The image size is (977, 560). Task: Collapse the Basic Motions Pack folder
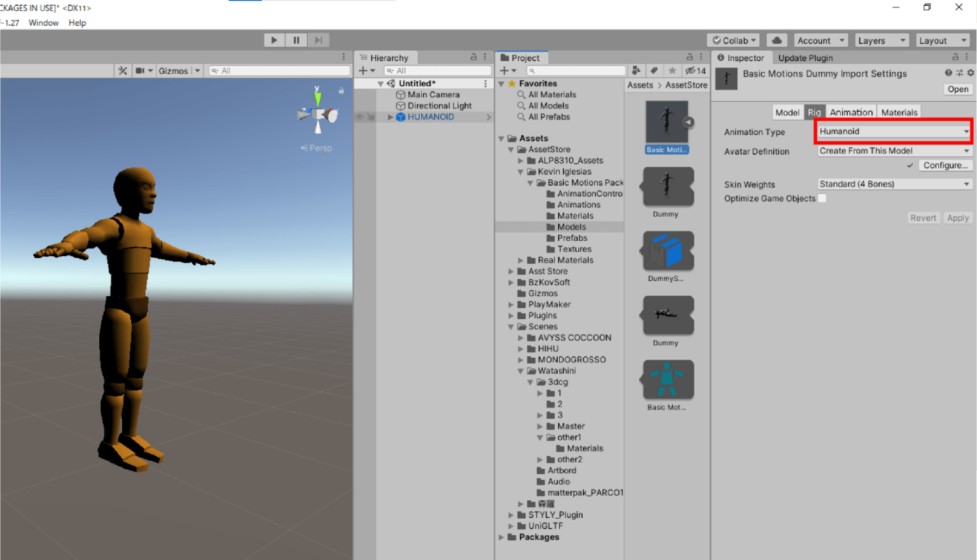(530, 182)
